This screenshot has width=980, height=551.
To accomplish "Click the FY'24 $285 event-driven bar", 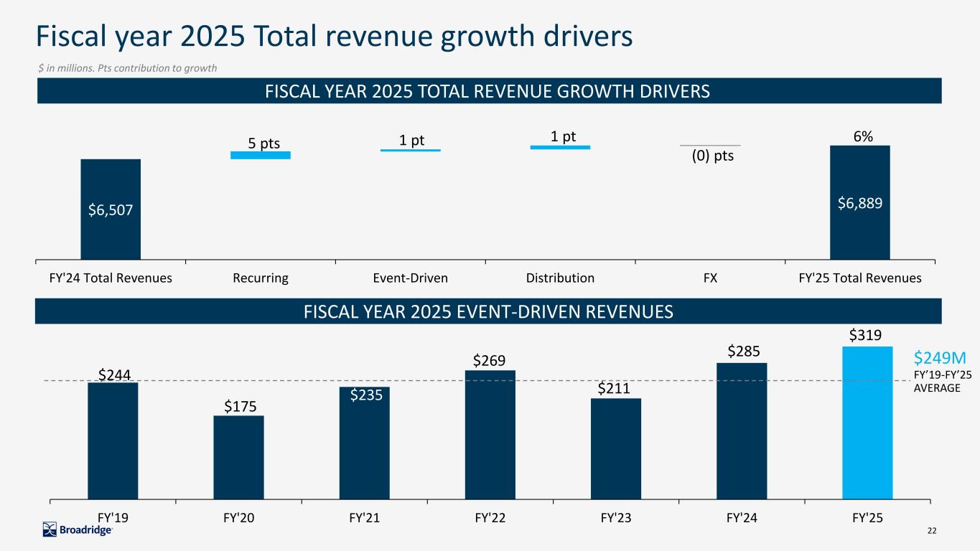I will click(x=742, y=430).
